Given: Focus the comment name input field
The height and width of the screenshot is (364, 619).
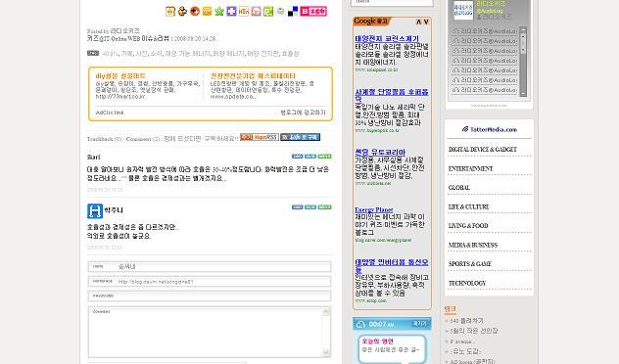Looking at the screenshot, I should pyautogui.click(x=210, y=267).
